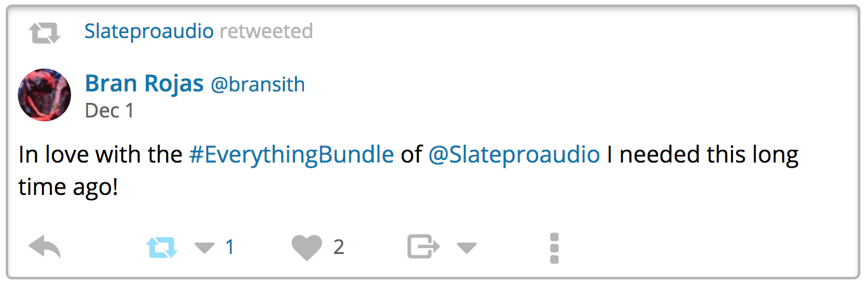Open the @bransith handle link
Screen dimensions: 868x287
click(x=258, y=84)
